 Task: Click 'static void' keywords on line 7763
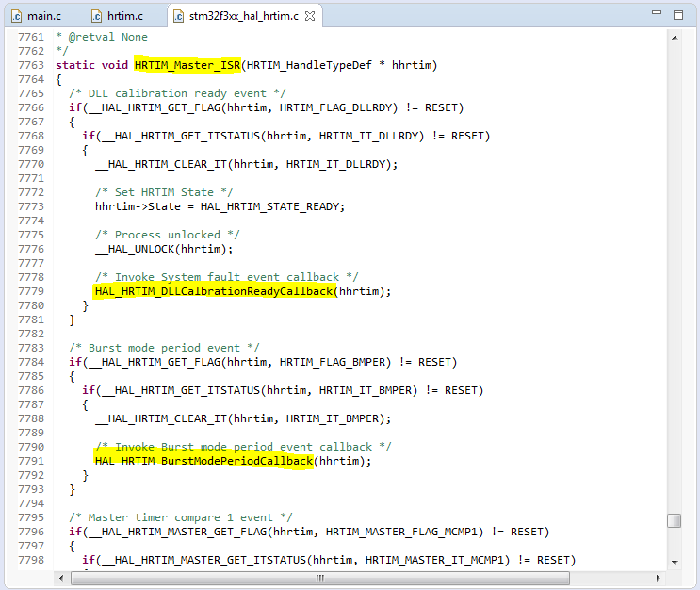(x=92, y=65)
